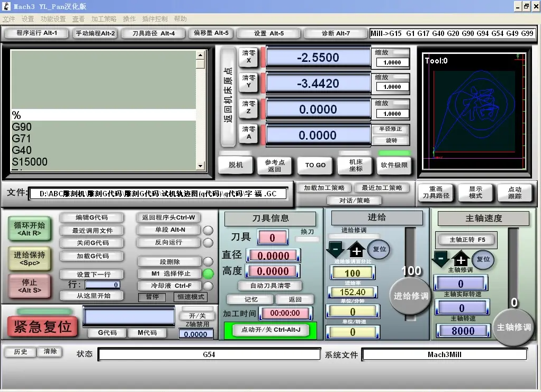Switch to the 刀具路径 Alt-4 tab

point(152,33)
